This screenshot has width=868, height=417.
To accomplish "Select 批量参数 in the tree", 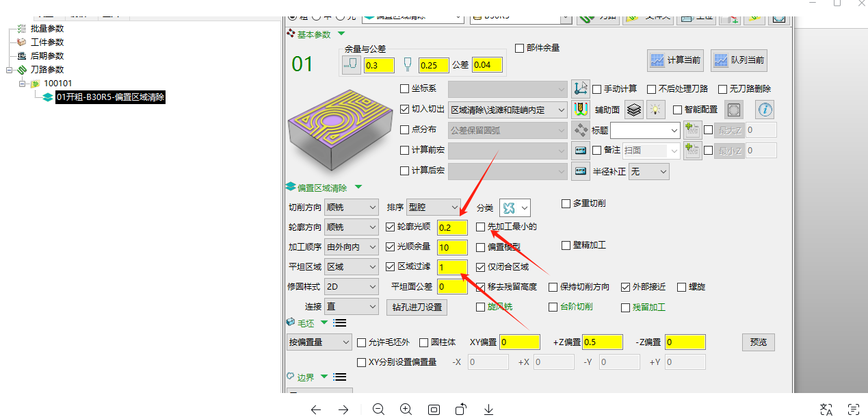I will [47, 29].
